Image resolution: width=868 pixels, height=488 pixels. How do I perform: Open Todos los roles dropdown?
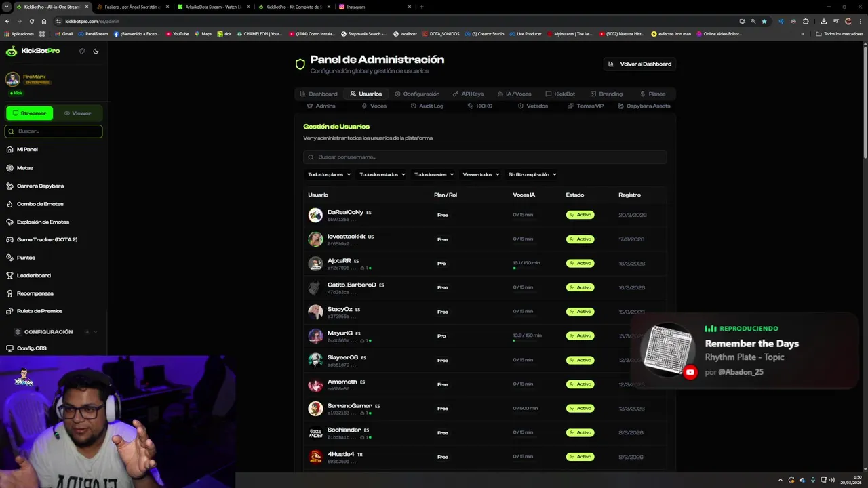pos(433,174)
